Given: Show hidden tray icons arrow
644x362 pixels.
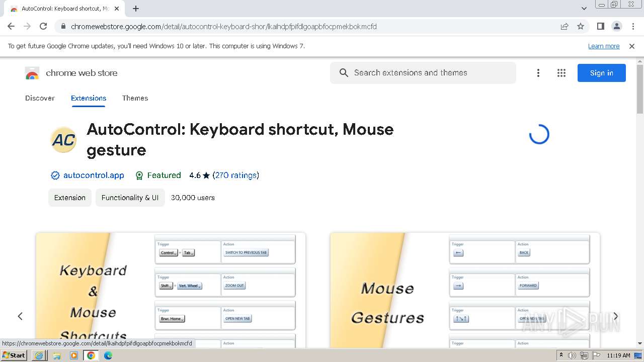Looking at the screenshot, I should [x=561, y=355].
